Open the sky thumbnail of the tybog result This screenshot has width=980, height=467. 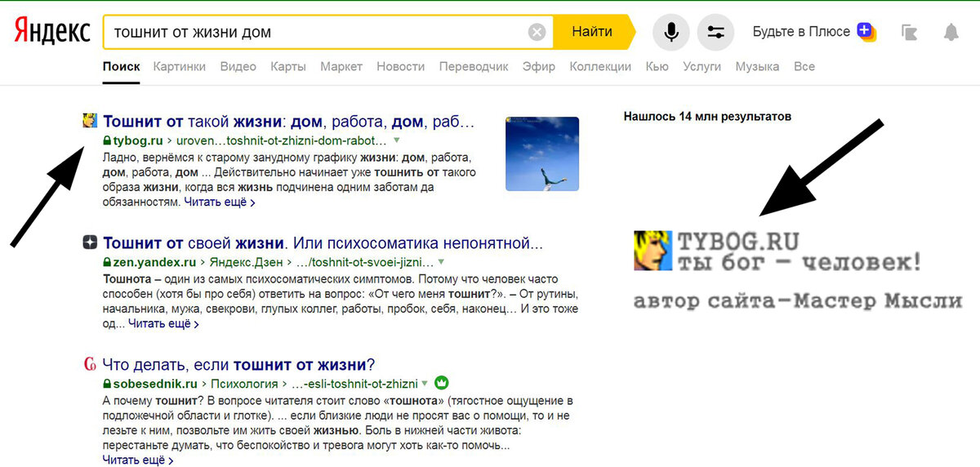coord(542,153)
